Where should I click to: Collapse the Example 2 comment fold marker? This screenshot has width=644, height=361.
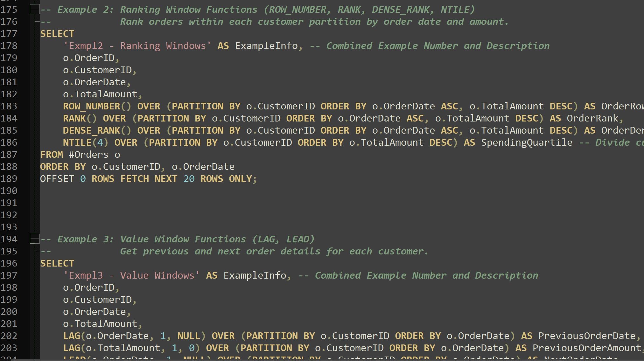pos(34,10)
